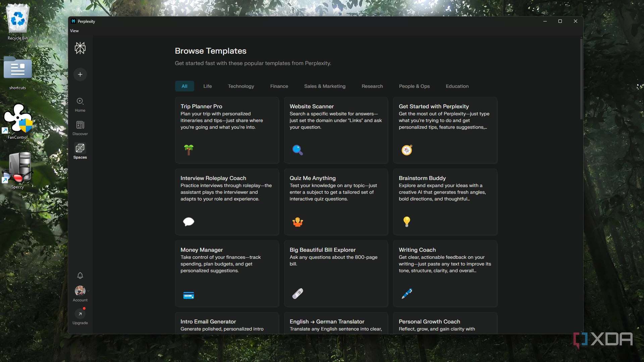644x362 pixels.
Task: Open notifications bell icon
Action: click(x=80, y=276)
